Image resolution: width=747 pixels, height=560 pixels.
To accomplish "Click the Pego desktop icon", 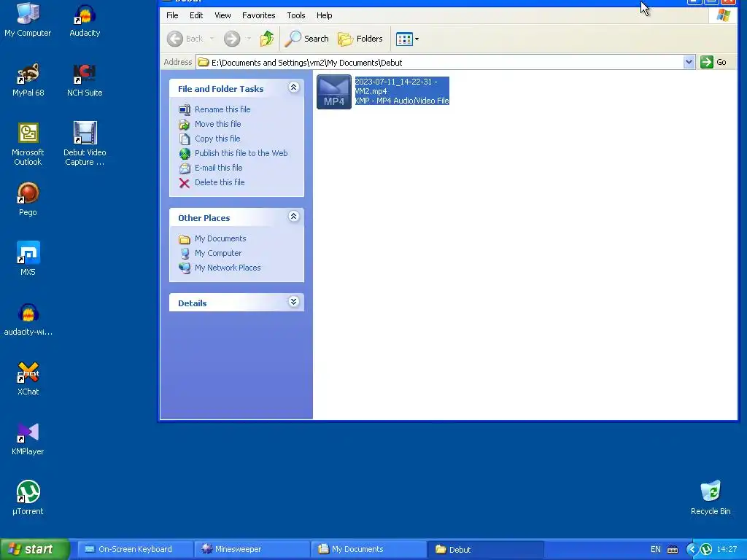I will (x=28, y=199).
